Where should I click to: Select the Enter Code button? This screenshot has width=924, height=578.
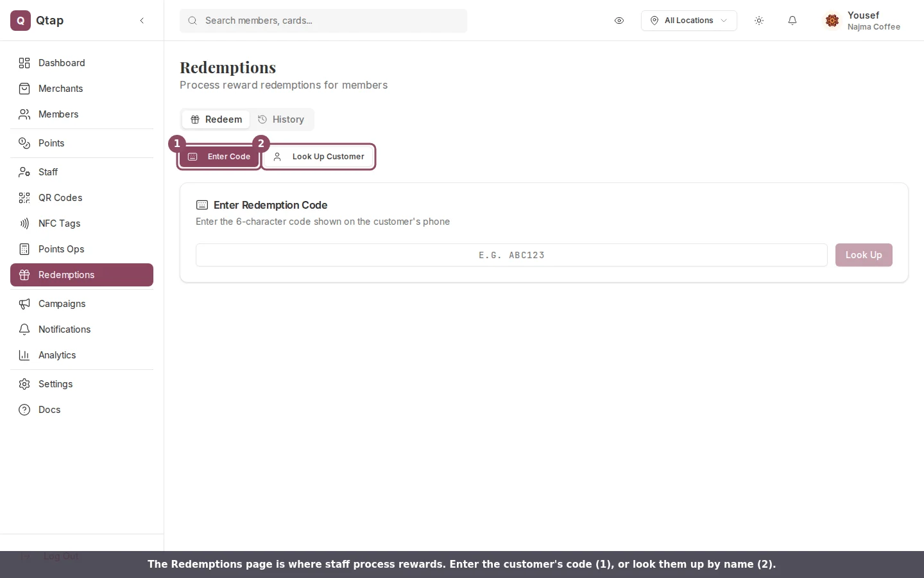[219, 157]
